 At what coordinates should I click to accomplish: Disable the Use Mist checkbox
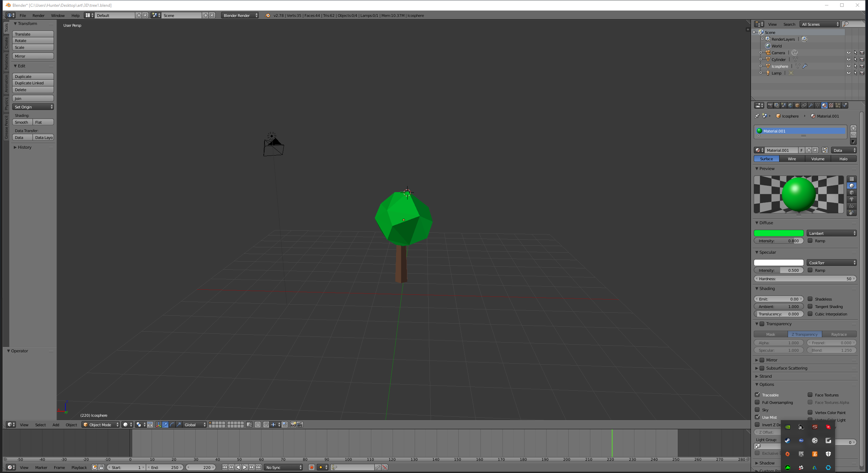coord(758,417)
